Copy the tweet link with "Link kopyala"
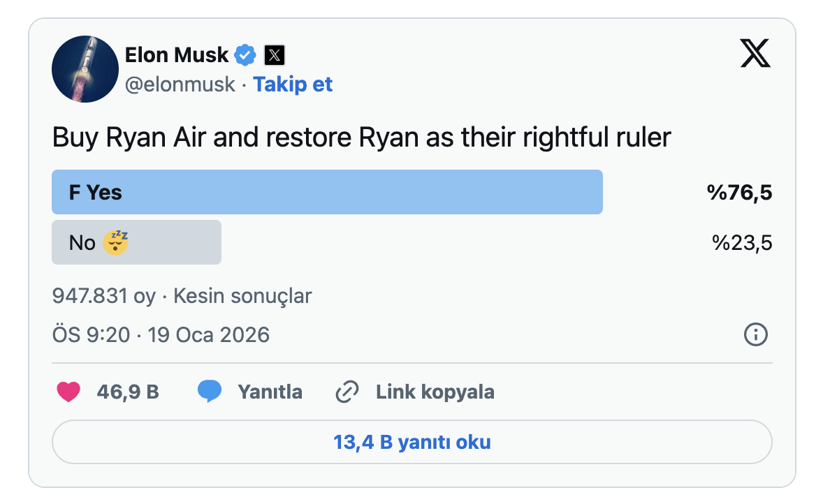Screen dimensions: 823x504 point(435,392)
